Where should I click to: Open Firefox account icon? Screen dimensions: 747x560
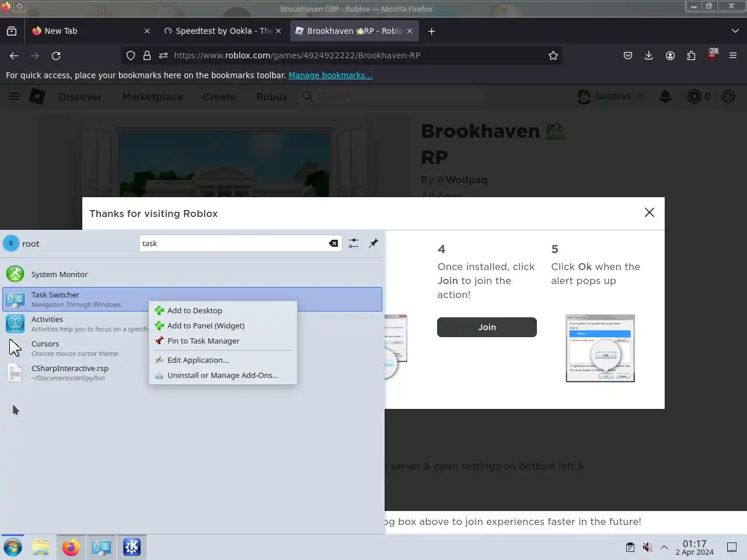[670, 55]
